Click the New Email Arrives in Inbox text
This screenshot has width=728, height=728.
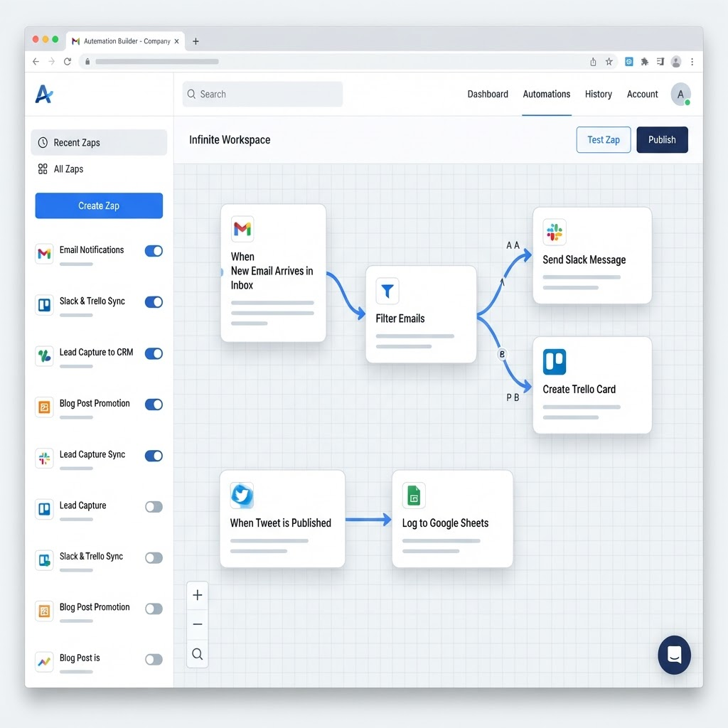[272, 278]
